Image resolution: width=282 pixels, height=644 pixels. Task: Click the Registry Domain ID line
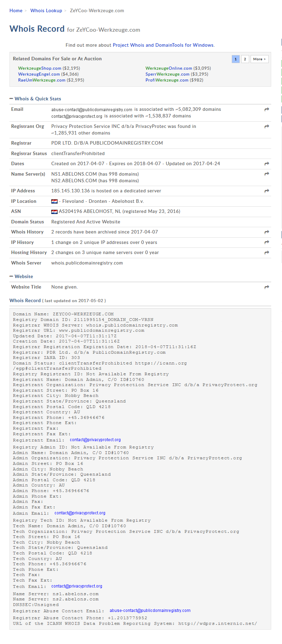point(83,320)
